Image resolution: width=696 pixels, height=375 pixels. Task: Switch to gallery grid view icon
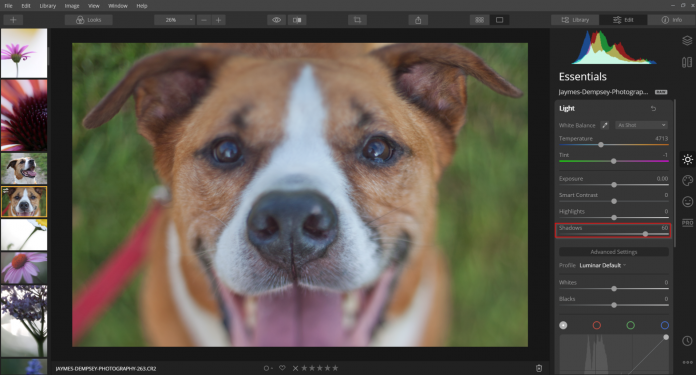[x=479, y=20]
